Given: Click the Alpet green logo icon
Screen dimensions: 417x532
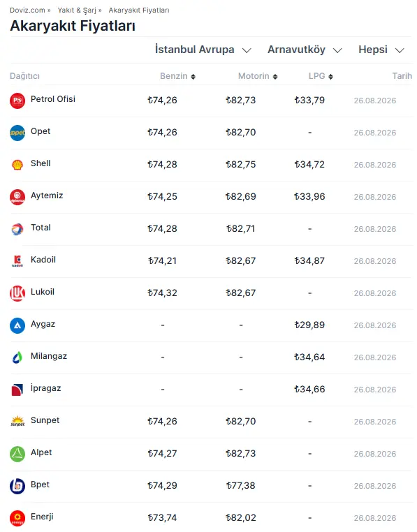Looking at the screenshot, I should [17, 454].
